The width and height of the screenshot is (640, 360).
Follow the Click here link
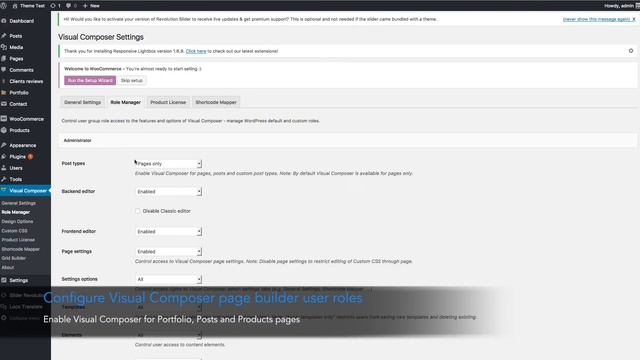point(196,51)
